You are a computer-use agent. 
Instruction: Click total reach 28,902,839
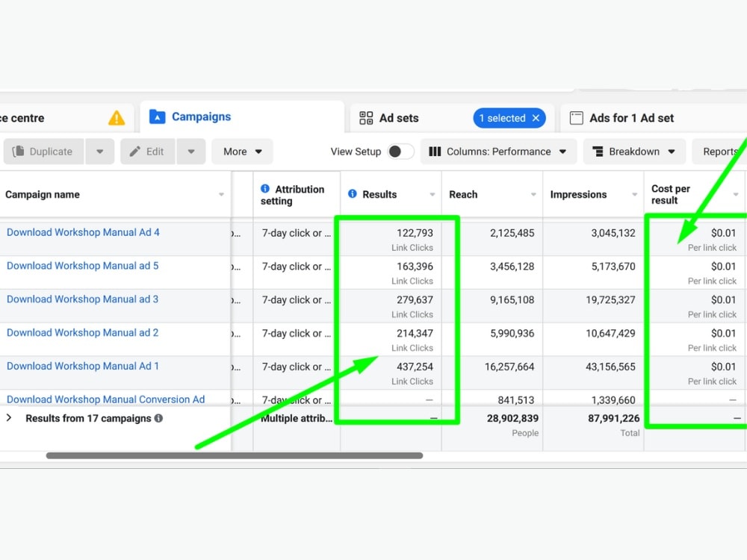click(x=512, y=418)
